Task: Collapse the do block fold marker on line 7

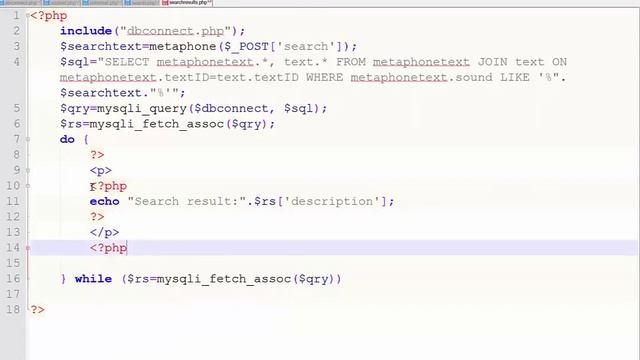Action: pos(28,140)
